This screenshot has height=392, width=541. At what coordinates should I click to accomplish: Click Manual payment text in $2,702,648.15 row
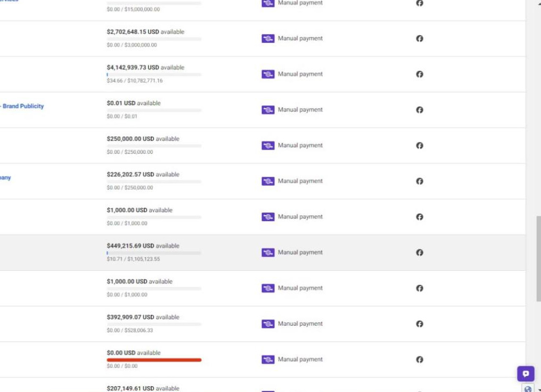[x=300, y=38]
